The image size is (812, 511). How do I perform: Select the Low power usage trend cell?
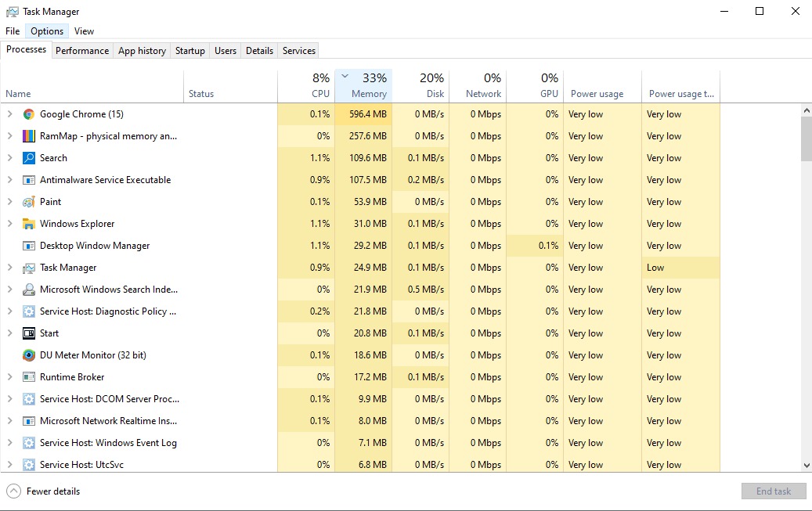[x=681, y=268]
